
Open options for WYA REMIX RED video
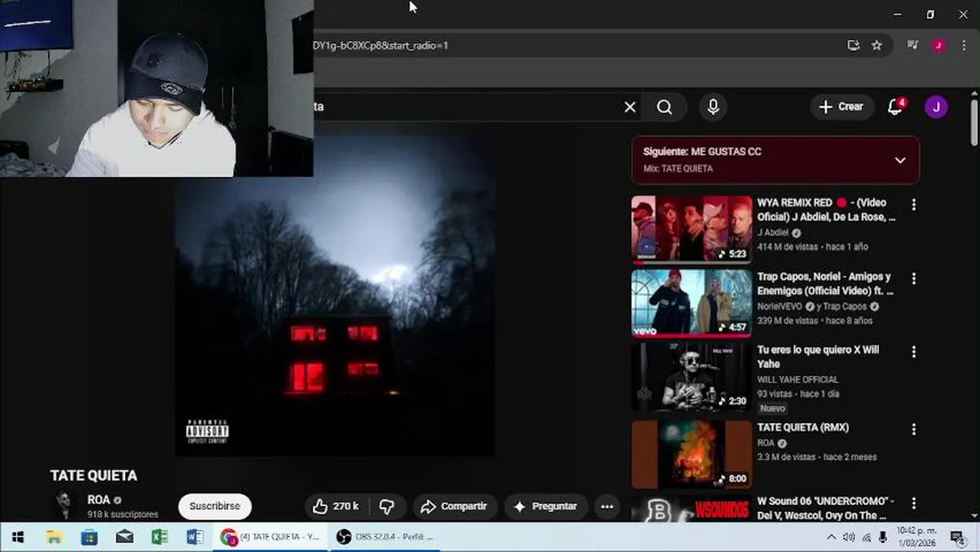pos(913,205)
